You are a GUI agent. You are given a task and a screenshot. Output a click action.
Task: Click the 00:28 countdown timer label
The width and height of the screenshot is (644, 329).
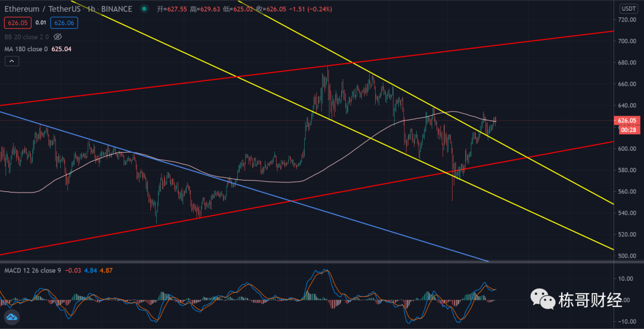pyautogui.click(x=628, y=129)
